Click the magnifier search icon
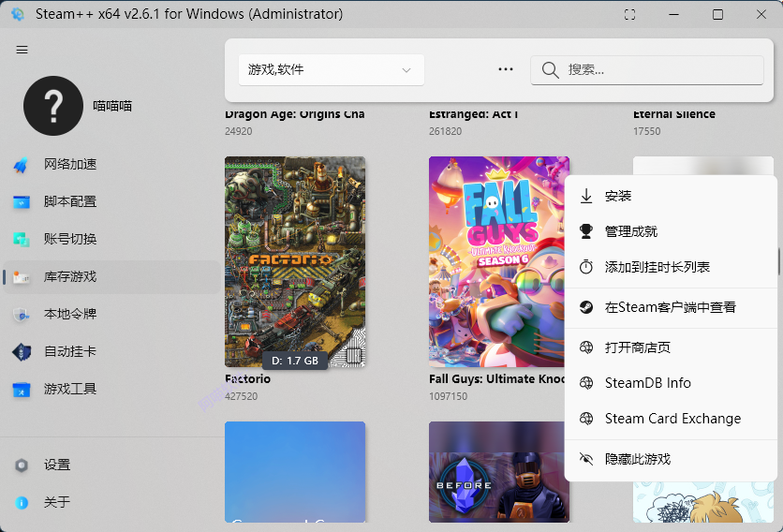Screen dimensions: 783x532 click(x=550, y=70)
